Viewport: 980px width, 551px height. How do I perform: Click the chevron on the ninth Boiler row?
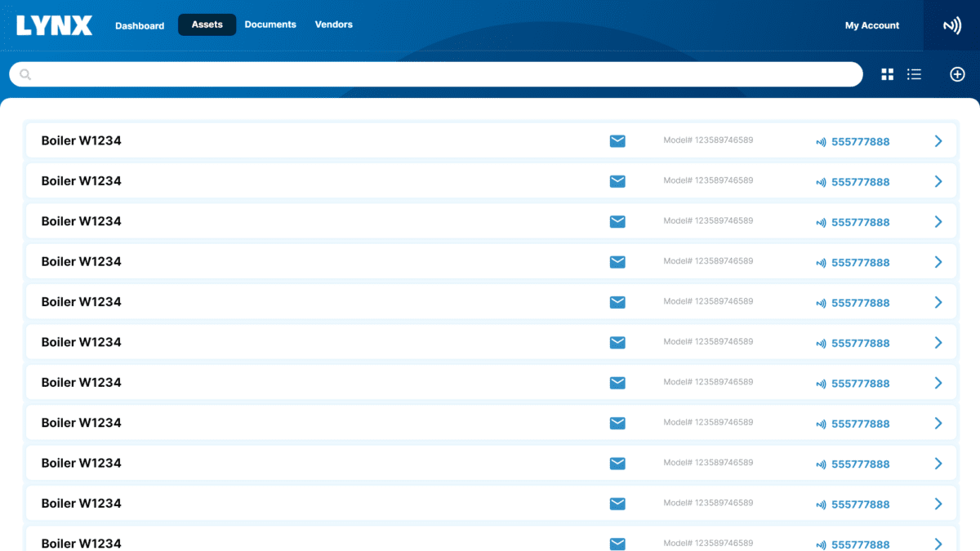tap(938, 464)
